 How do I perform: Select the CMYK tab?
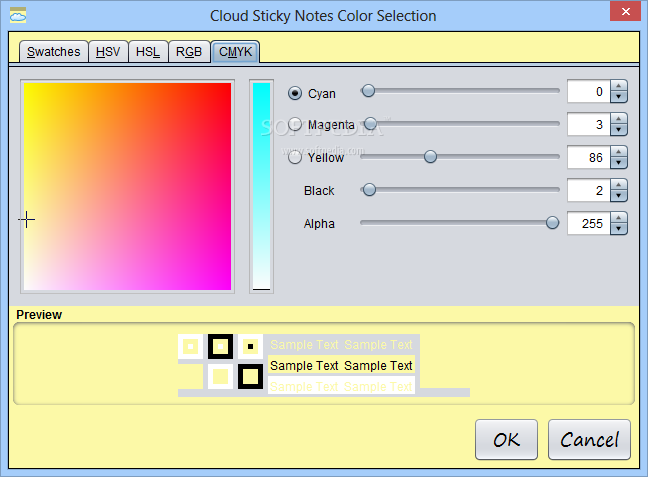235,52
